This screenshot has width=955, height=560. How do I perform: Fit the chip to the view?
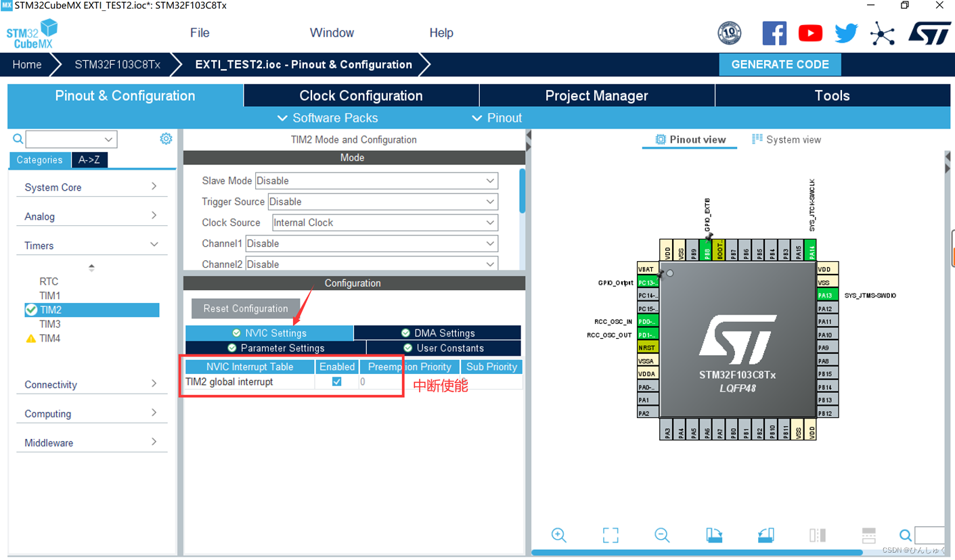coord(610,535)
